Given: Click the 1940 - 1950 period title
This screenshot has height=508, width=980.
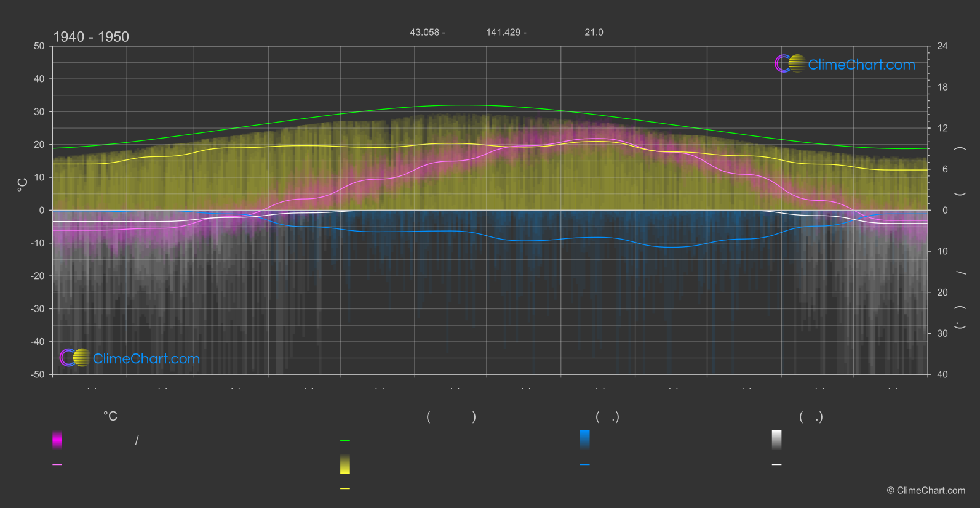Looking at the screenshot, I should coord(91,37).
